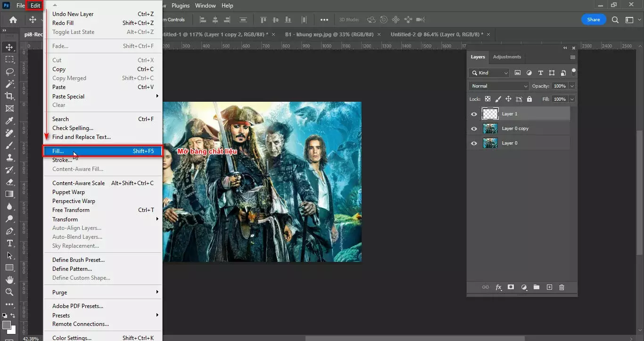
Task: Click the foreground color swatch
Action: click(x=7, y=325)
